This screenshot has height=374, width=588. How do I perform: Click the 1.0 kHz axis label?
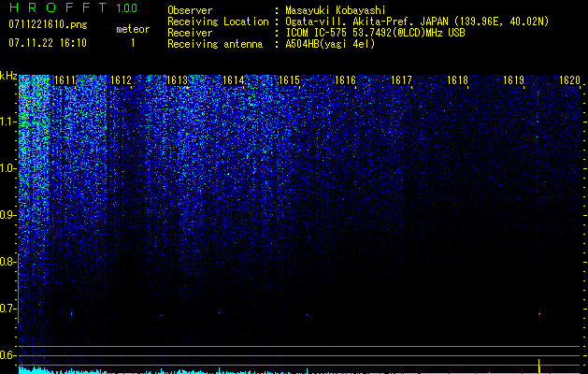tap(8, 169)
